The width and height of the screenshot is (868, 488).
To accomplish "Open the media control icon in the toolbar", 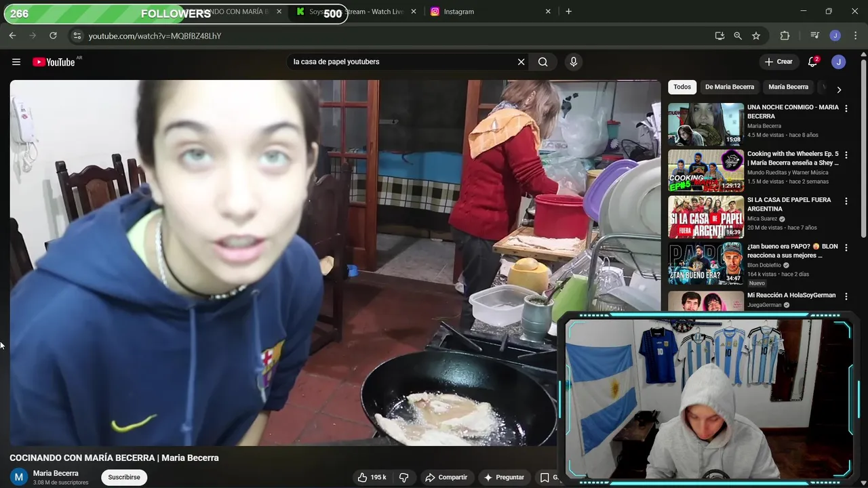I will (x=815, y=36).
